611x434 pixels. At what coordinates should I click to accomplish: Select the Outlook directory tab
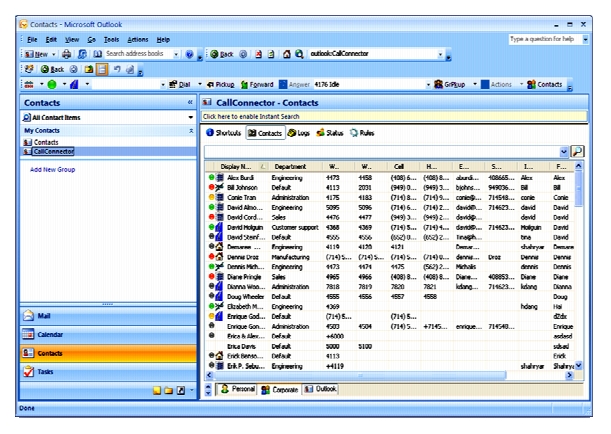pos(320,389)
